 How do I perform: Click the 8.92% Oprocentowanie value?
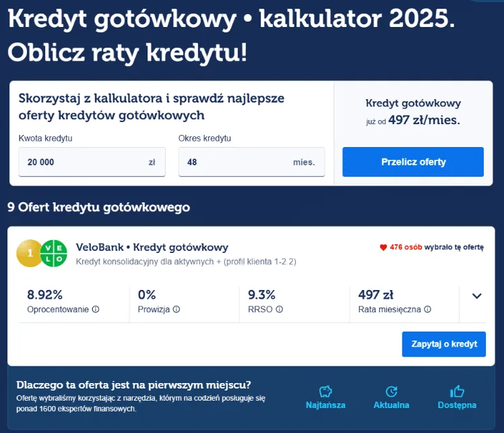(44, 295)
